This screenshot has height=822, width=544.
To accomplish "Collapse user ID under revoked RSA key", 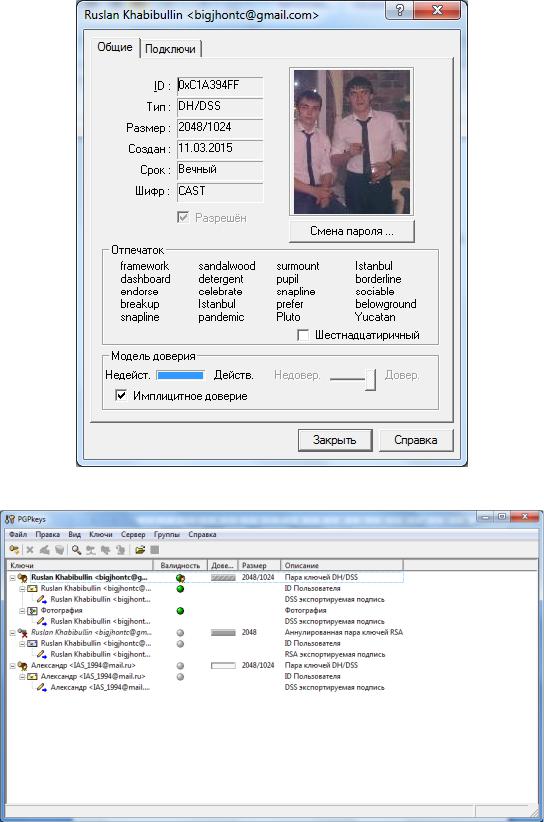I will coord(23,644).
